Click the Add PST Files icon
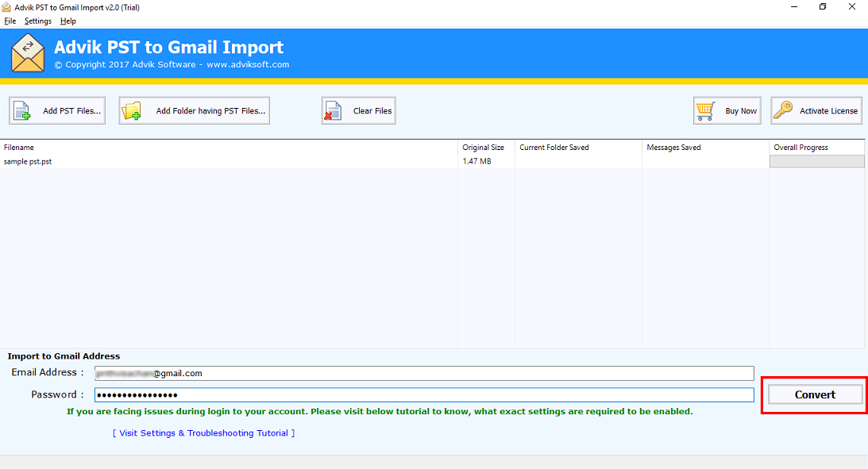The width and height of the screenshot is (868, 469). tap(21, 110)
